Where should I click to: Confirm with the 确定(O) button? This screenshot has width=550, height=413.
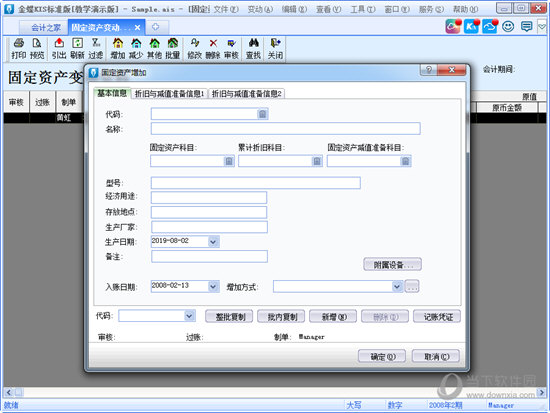pyautogui.click(x=382, y=357)
